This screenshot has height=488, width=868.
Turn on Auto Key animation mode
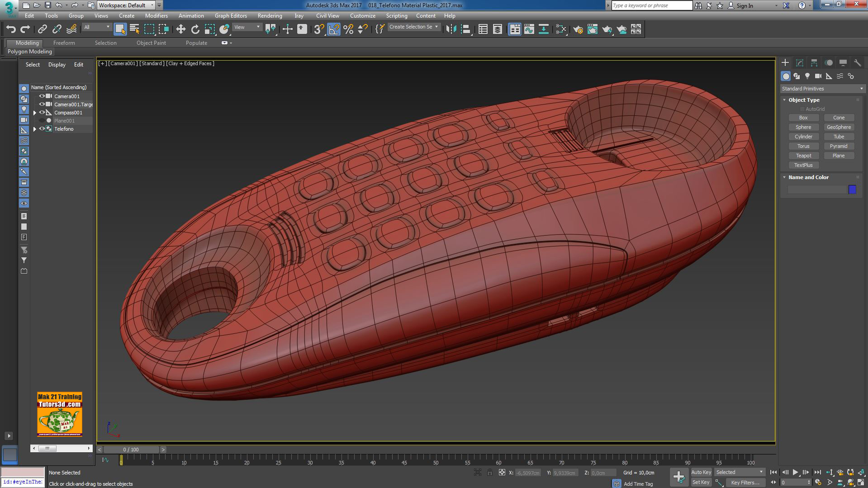[x=702, y=472]
